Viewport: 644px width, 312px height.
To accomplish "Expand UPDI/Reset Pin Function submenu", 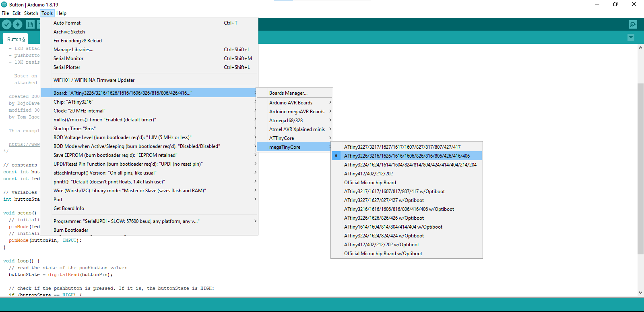I will (149, 164).
